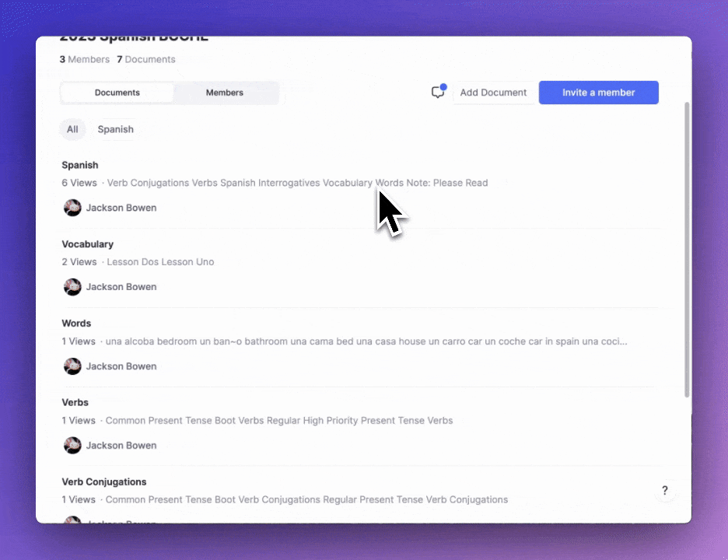
Task: Open the Verb Conjugations document
Action: tap(104, 482)
